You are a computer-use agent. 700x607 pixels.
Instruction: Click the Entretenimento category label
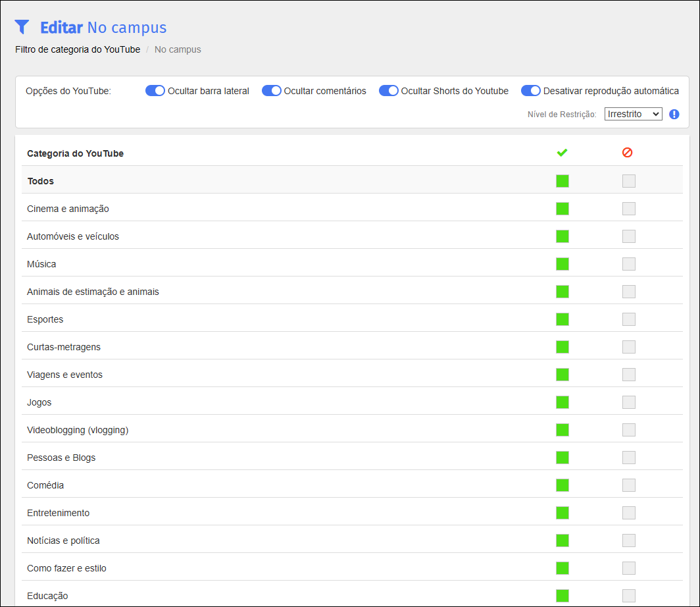58,514
